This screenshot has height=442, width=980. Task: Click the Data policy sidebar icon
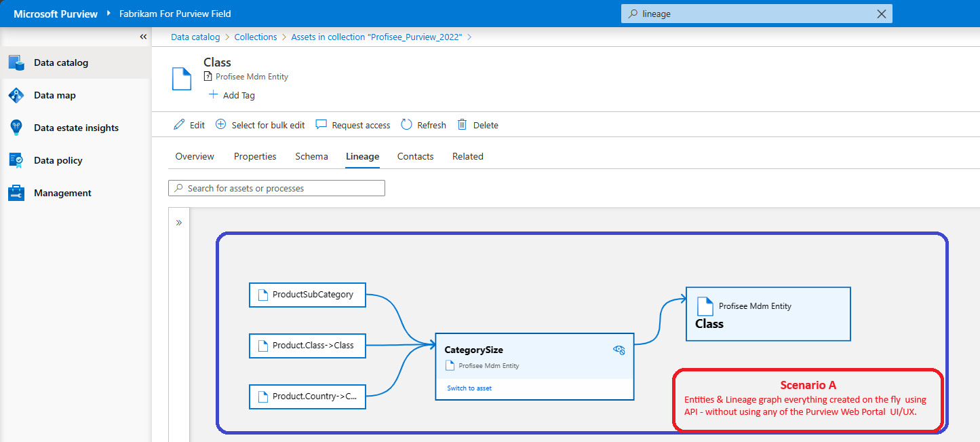coord(16,160)
